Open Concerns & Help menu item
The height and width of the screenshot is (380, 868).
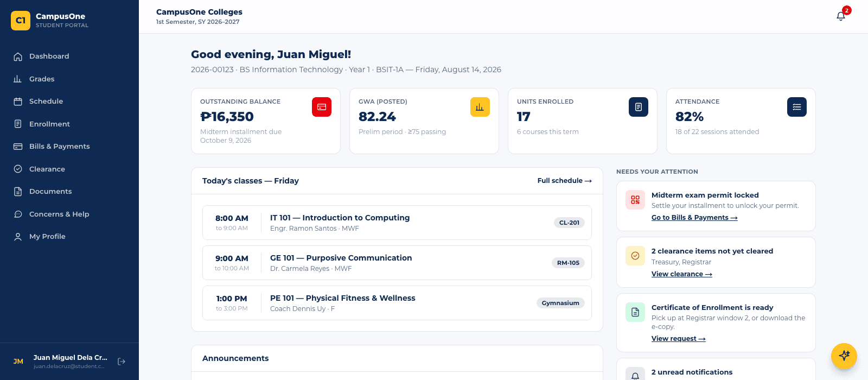[x=69, y=214]
